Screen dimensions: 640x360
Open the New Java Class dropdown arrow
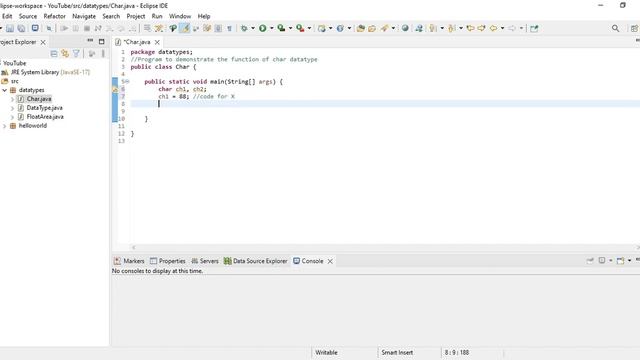(349, 28)
